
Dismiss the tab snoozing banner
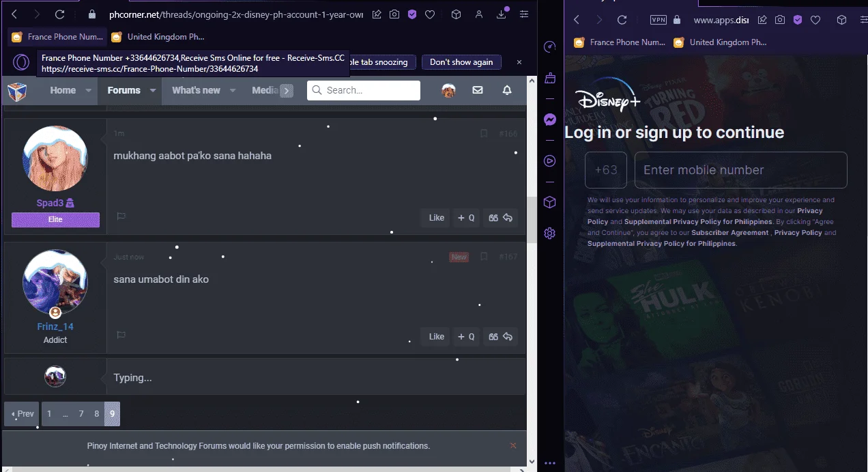519,62
